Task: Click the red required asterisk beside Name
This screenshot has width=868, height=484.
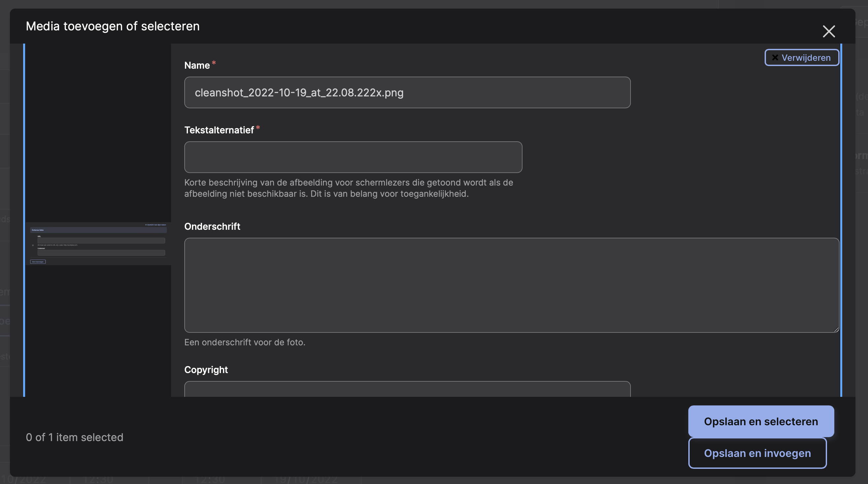Action: point(214,63)
